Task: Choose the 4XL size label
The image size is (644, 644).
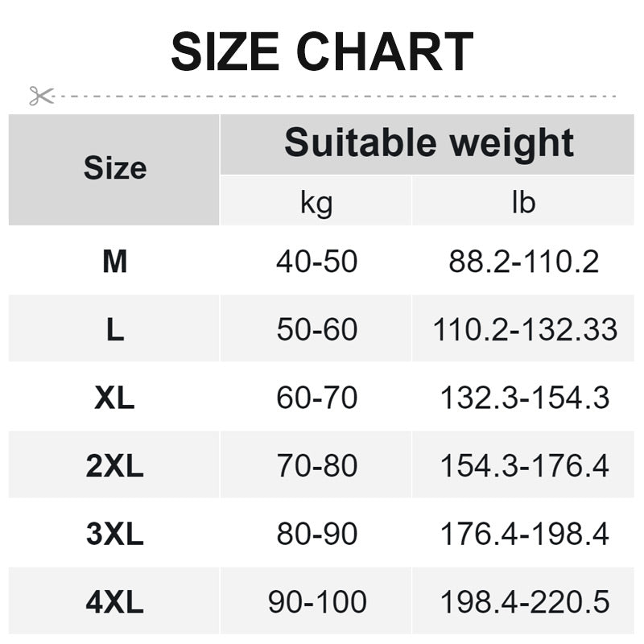Action: 114,601
